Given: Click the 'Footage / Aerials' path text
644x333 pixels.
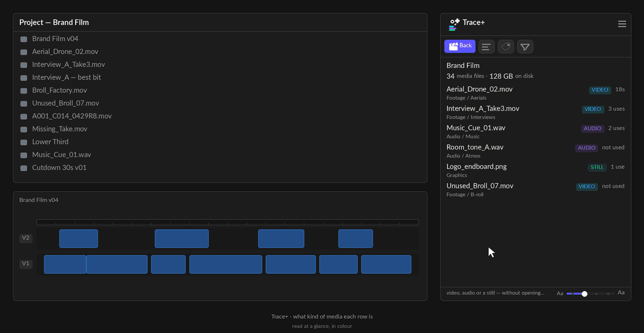Looking at the screenshot, I should (x=466, y=98).
